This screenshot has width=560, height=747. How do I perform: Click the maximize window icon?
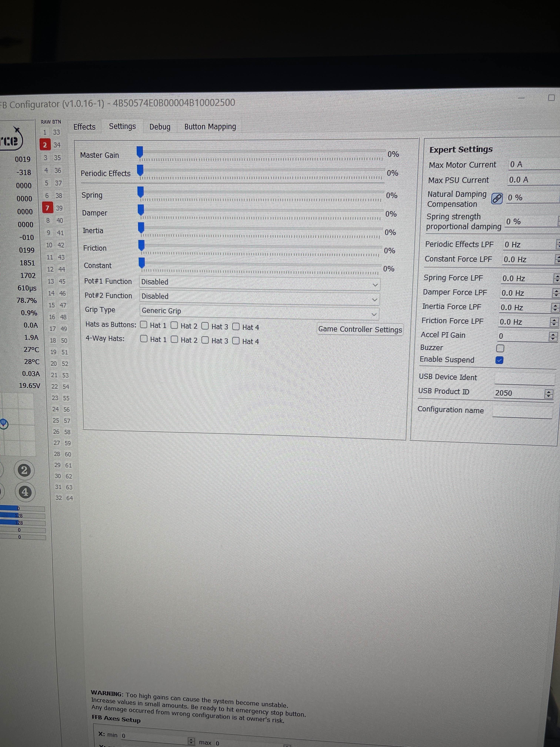551,98
